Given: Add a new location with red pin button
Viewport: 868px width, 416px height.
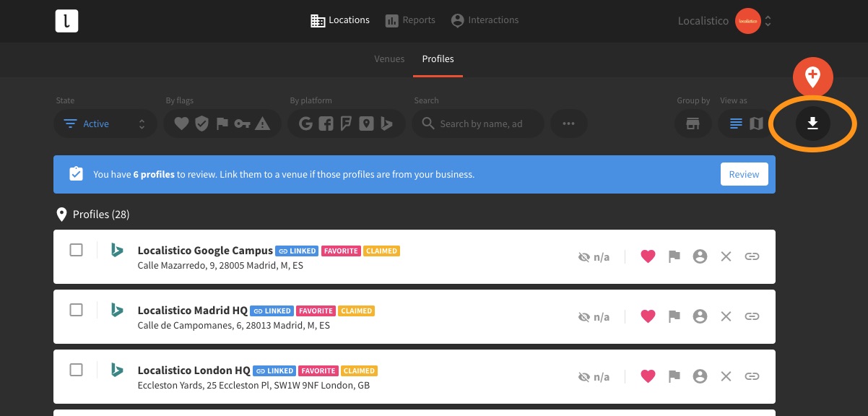Looking at the screenshot, I should click(813, 76).
